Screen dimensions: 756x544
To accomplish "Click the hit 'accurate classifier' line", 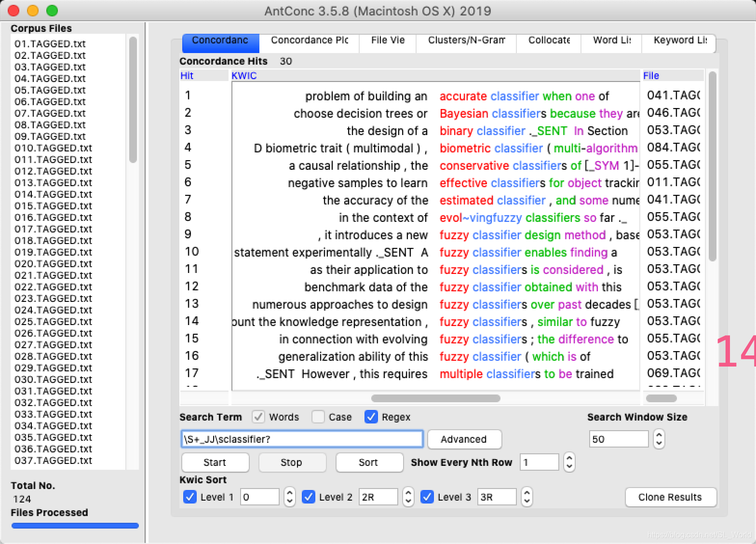I will 436,96.
